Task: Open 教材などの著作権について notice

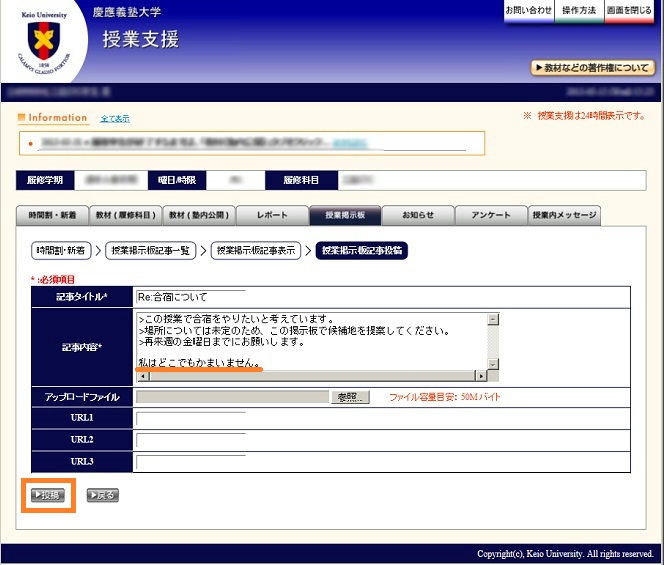Action: point(593,68)
